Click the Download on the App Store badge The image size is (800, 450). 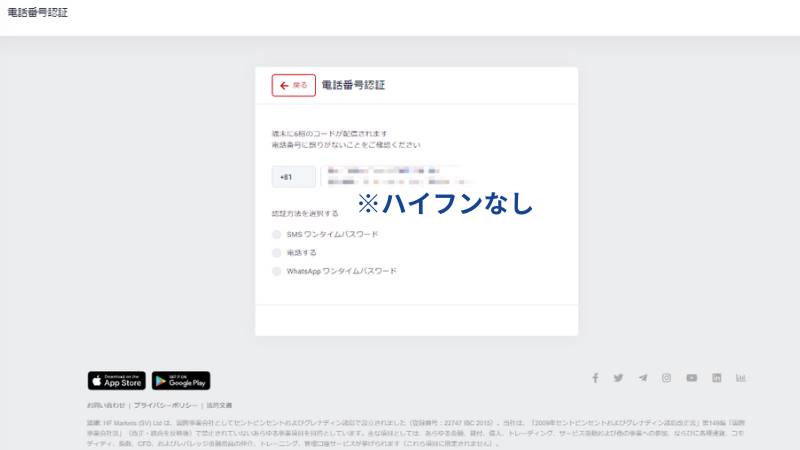pos(117,381)
